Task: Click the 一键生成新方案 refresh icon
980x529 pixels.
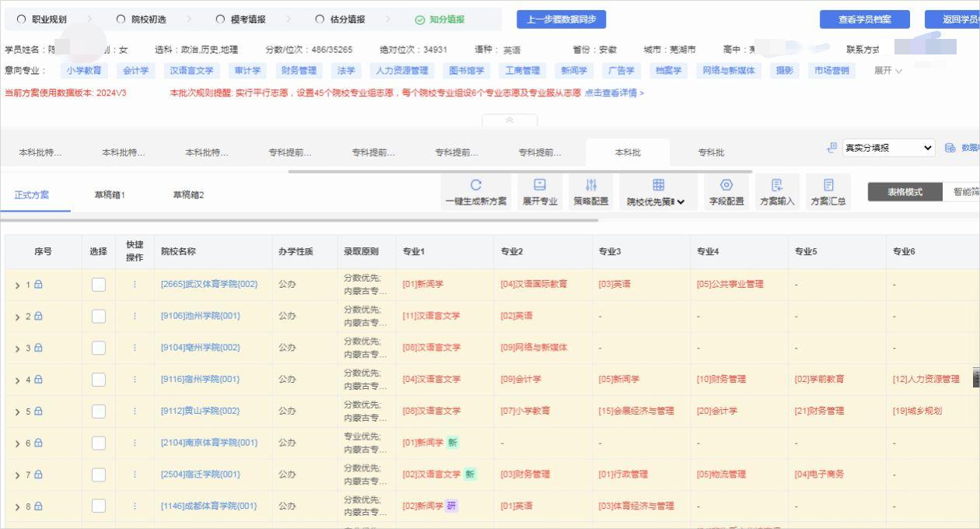Action: click(475, 184)
